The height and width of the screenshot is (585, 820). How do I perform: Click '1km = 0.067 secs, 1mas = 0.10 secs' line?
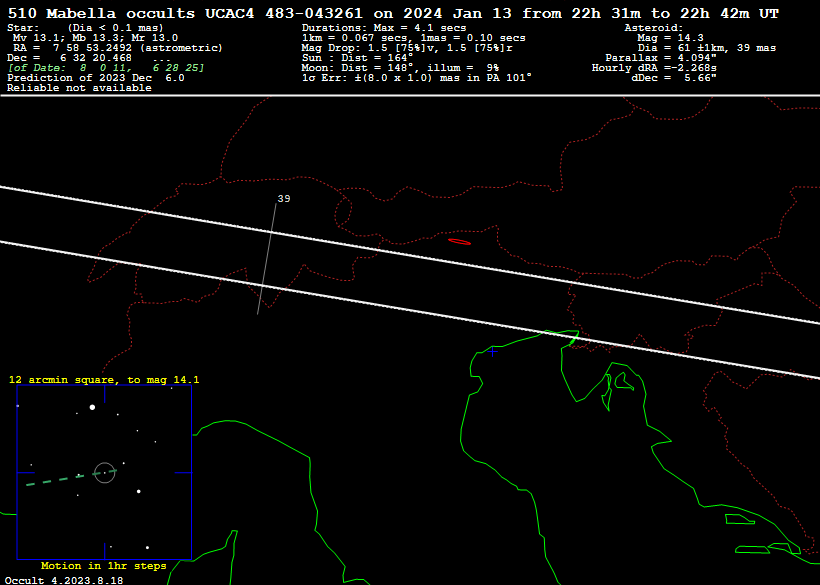coord(414,38)
